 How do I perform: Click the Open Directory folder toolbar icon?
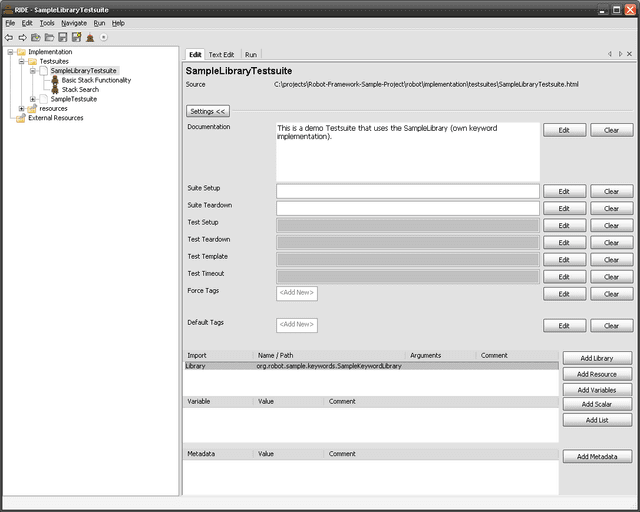[x=49, y=37]
